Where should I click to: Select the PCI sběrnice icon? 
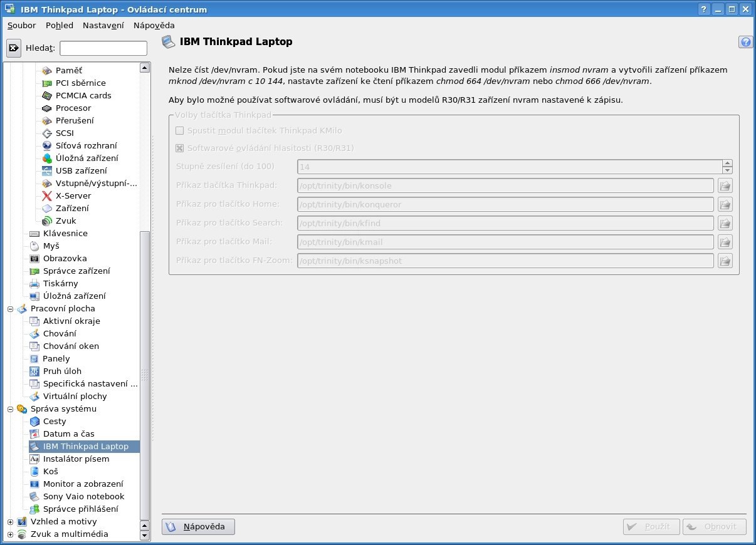click(47, 83)
